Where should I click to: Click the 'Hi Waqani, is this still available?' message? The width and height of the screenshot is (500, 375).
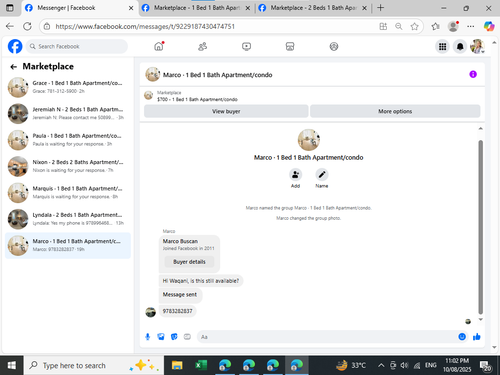[x=201, y=281]
